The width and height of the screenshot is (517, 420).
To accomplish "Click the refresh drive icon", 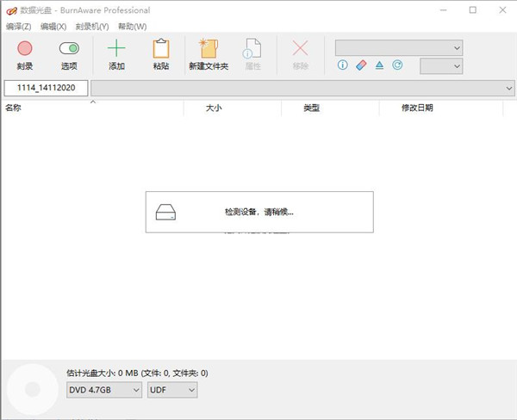I will (x=397, y=65).
